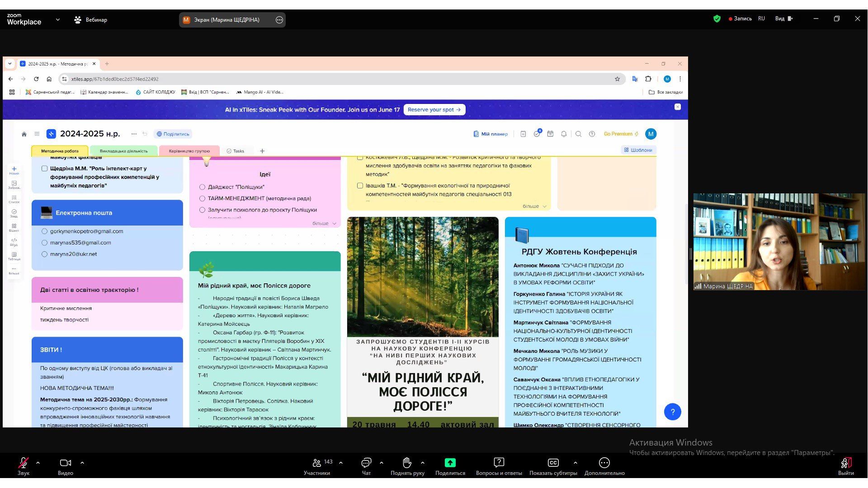Unmute audio in Zoom toolbar

[24, 466]
